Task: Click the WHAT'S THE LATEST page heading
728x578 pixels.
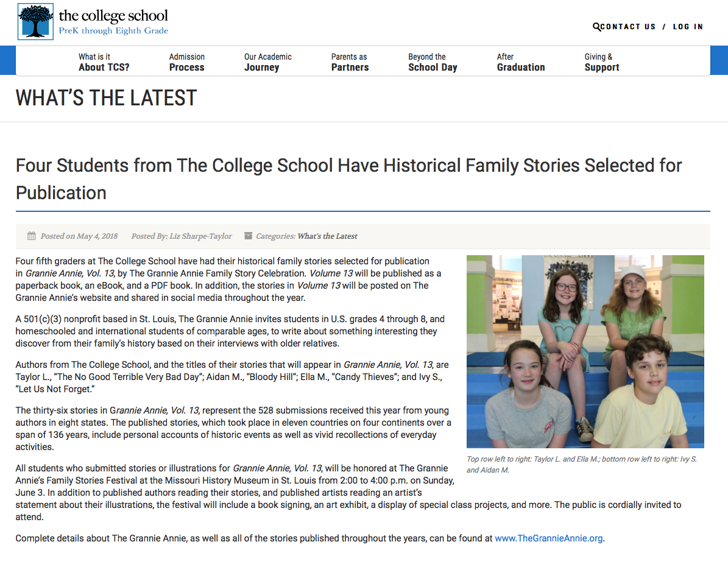Action: tap(107, 98)
